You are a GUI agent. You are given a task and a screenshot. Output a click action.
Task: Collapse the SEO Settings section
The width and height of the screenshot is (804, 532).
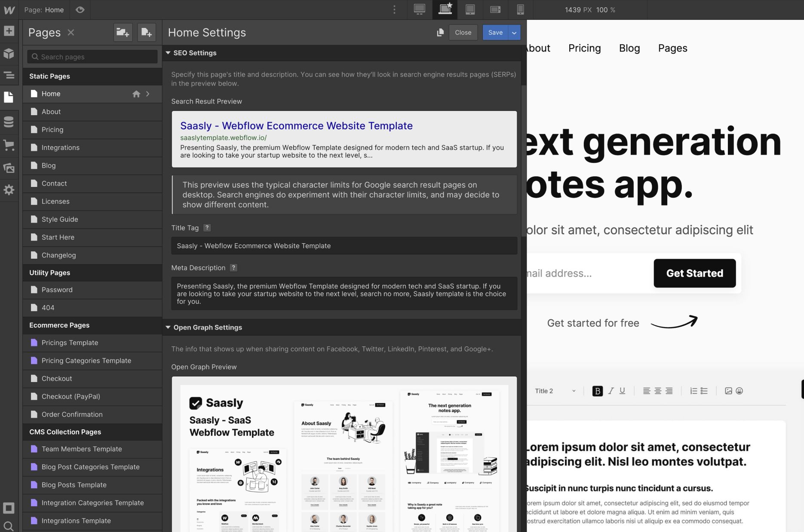168,53
